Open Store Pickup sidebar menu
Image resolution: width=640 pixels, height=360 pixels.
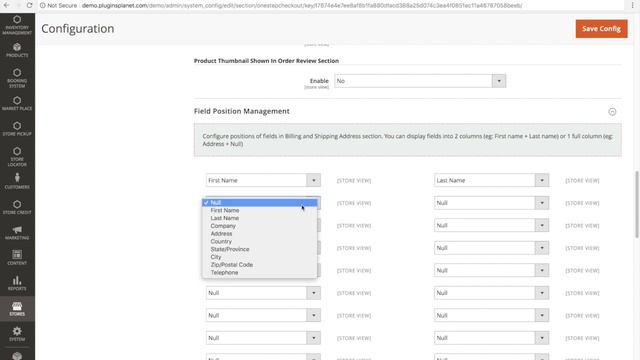(x=17, y=129)
